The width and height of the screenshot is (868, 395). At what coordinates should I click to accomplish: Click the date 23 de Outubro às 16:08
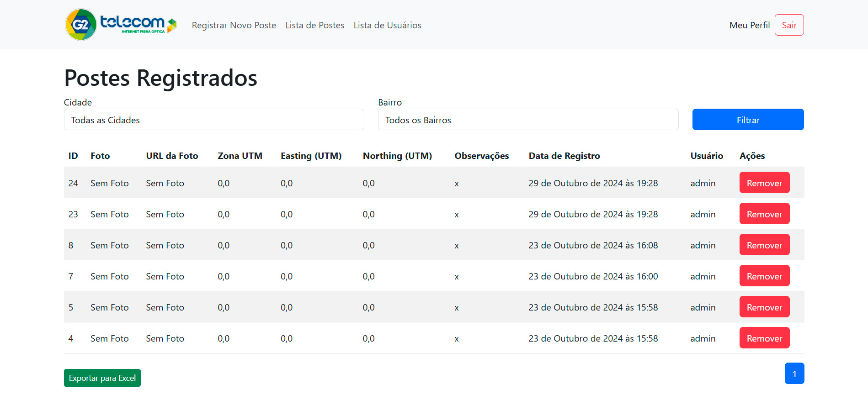tap(593, 245)
